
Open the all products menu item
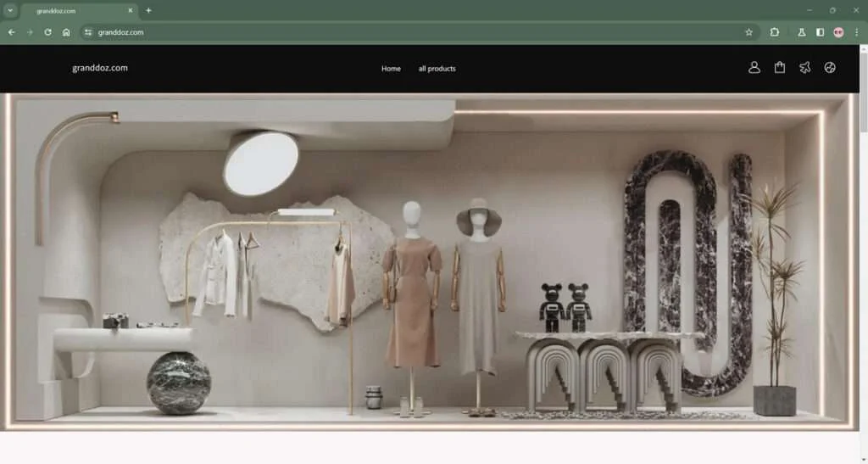pos(437,69)
